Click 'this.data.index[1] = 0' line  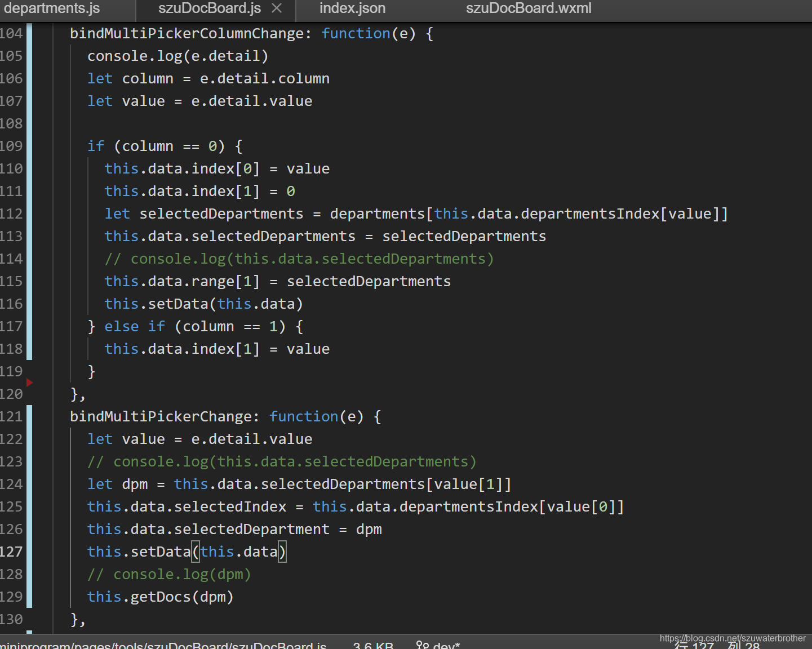[x=200, y=191]
